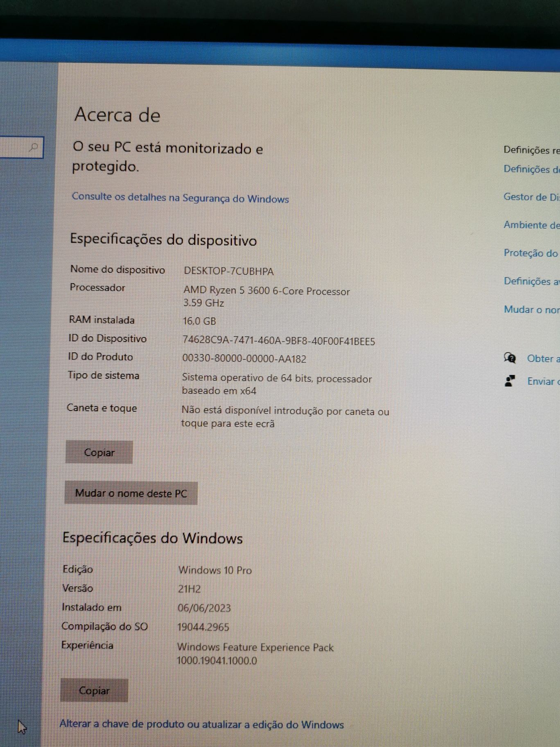Click the Acerca de page heading
The image size is (560, 747).
point(117,114)
